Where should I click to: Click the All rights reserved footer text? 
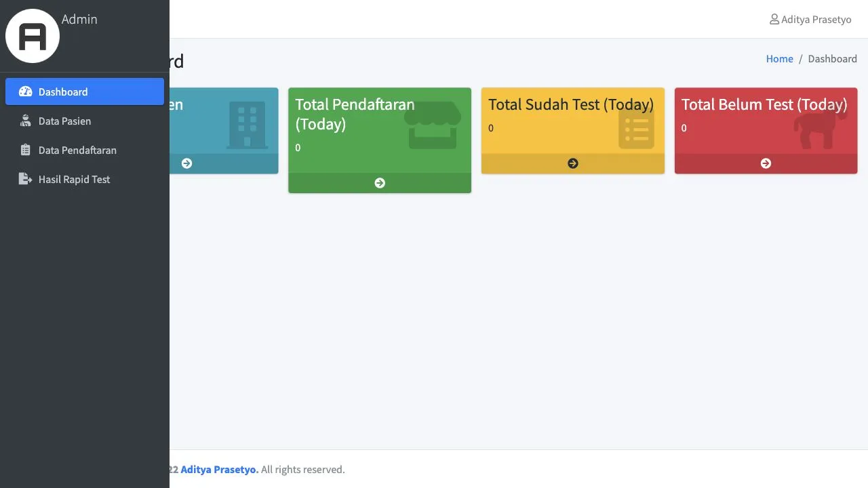pyautogui.click(x=303, y=469)
